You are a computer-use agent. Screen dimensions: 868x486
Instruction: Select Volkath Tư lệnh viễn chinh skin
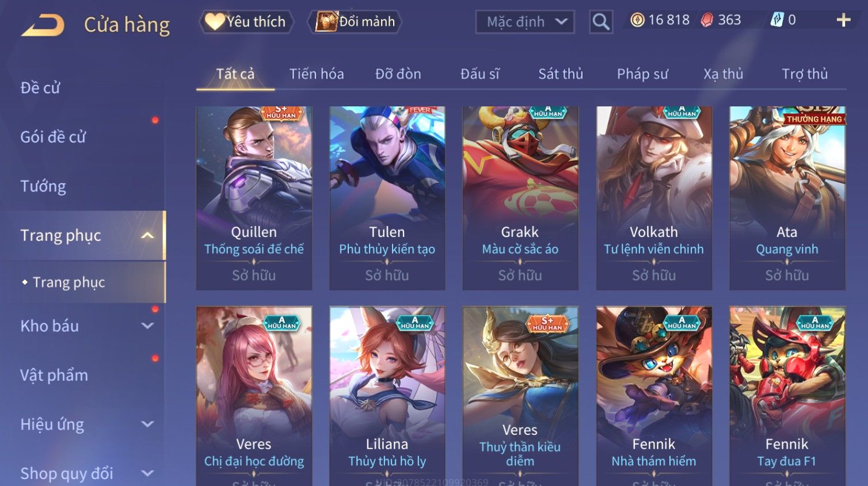tap(654, 198)
